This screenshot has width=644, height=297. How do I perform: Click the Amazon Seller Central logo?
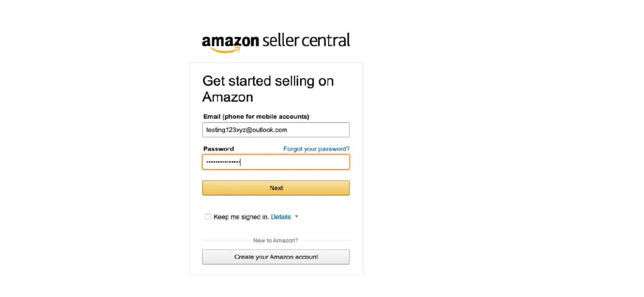[x=275, y=41]
